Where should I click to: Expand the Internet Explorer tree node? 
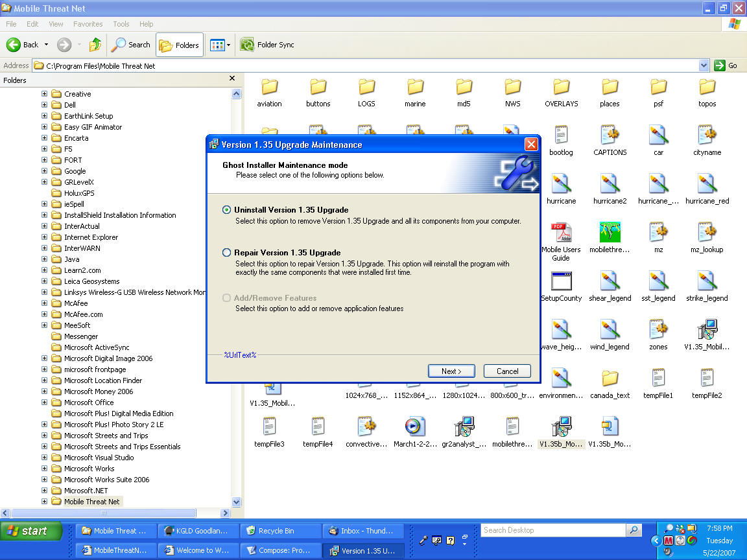[x=44, y=237]
